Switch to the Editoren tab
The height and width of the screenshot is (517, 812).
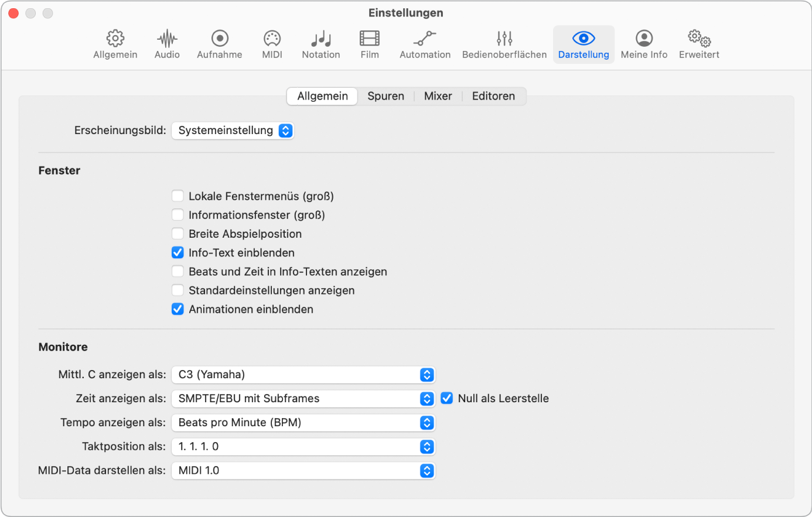[x=493, y=96]
